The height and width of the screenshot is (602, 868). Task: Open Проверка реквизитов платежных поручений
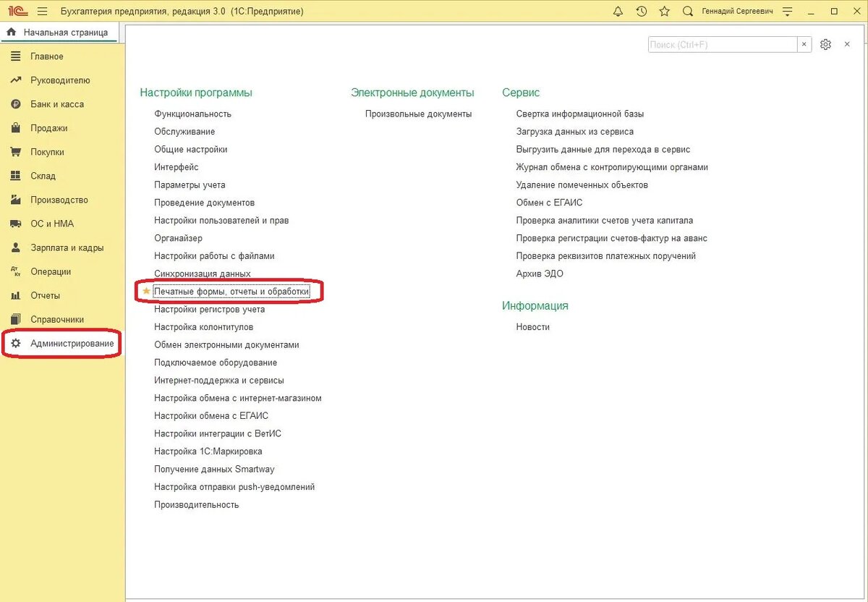pyautogui.click(x=606, y=255)
